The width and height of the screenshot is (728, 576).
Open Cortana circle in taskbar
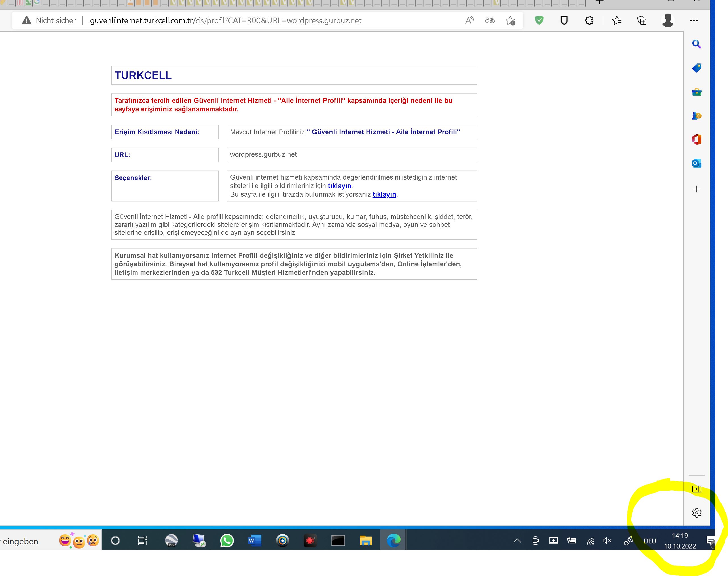coord(115,541)
